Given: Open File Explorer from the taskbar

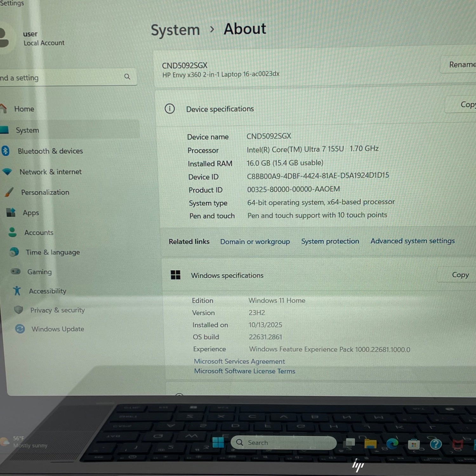Looking at the screenshot, I should pos(370,444).
